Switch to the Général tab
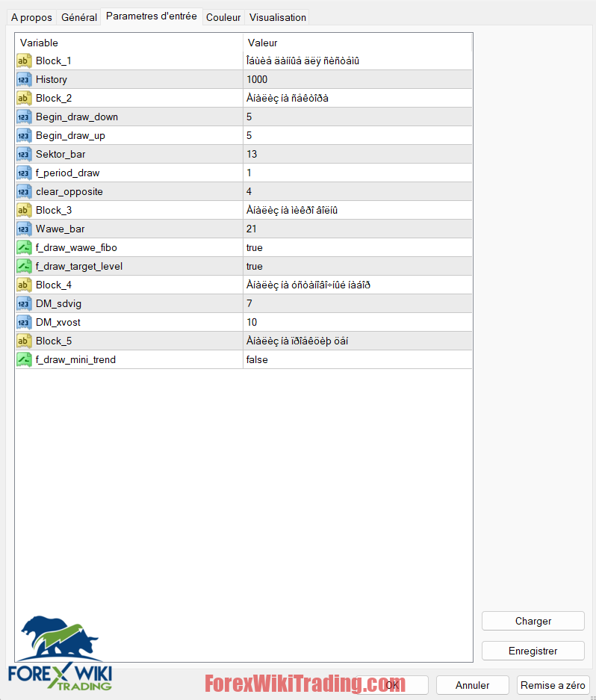The width and height of the screenshot is (596, 700). (79, 17)
